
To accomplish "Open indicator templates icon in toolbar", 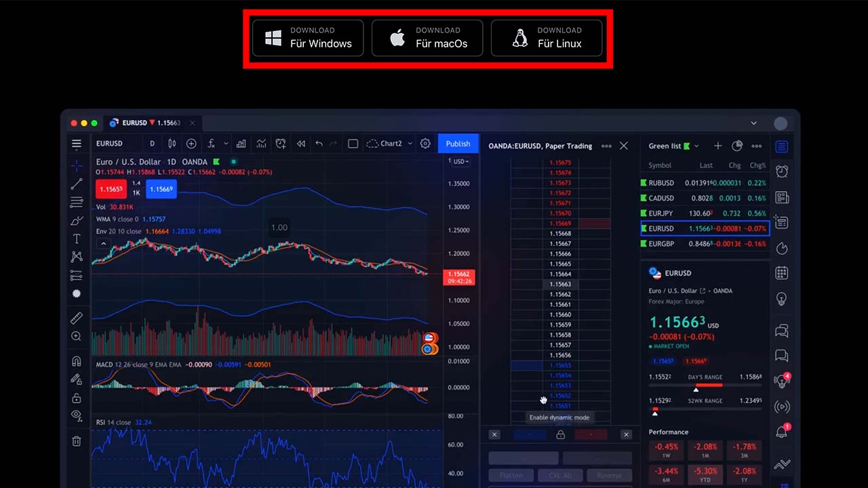I will 261,144.
